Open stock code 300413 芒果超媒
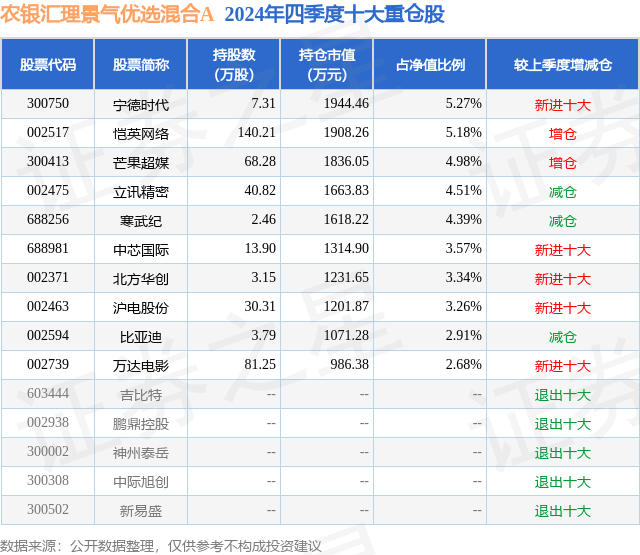This screenshot has height=555, width=640. tap(48, 162)
